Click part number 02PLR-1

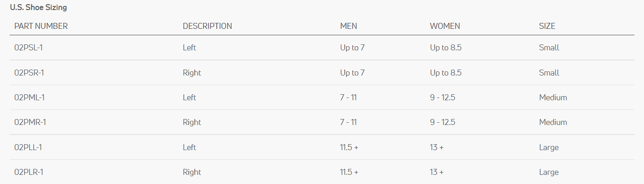(29, 172)
